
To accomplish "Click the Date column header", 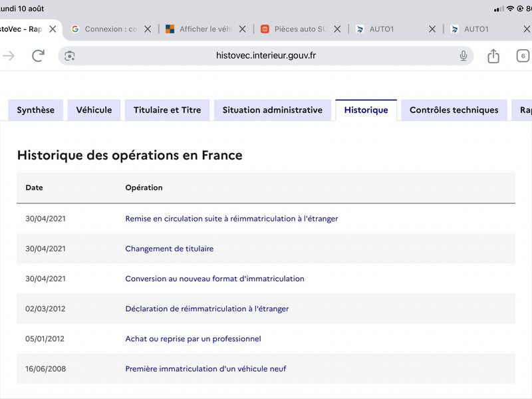I will [35, 188].
